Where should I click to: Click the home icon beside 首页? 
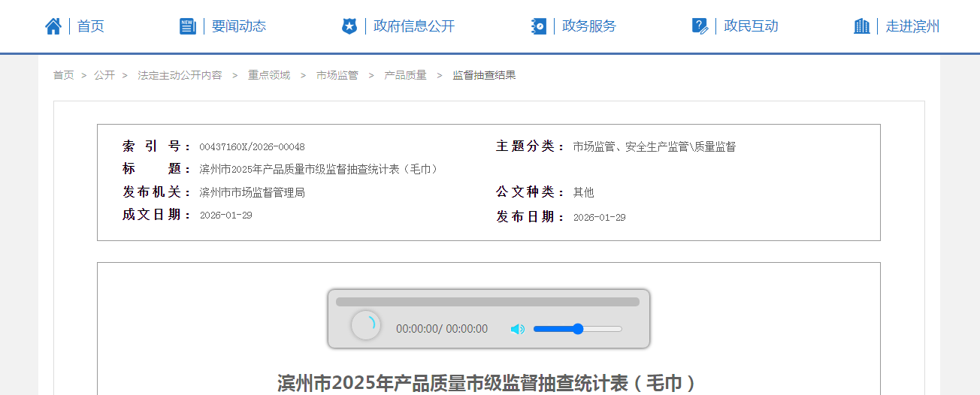(x=53, y=26)
